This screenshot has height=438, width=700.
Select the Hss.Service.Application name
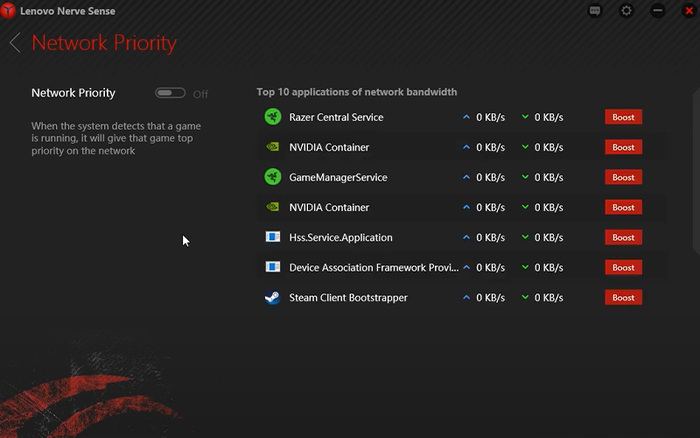pos(341,238)
